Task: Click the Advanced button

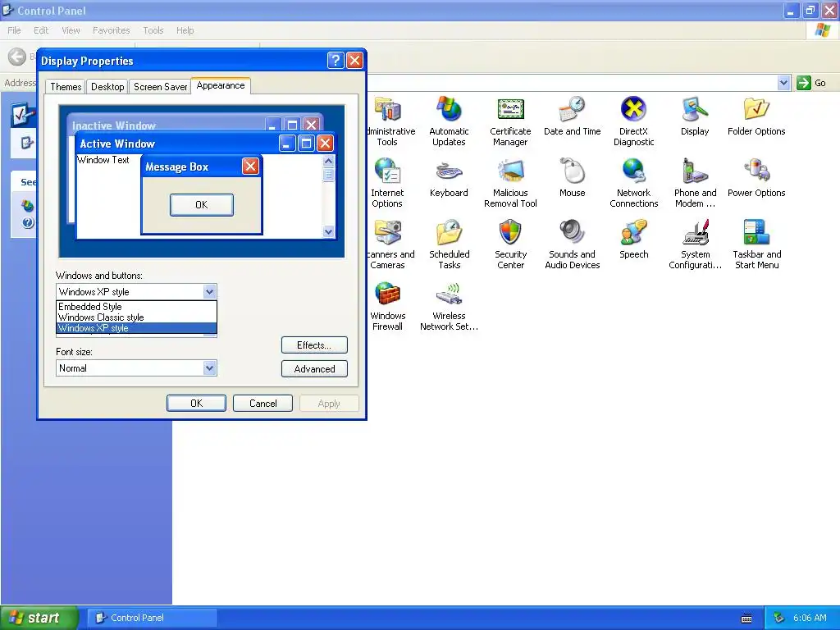Action: pos(314,368)
